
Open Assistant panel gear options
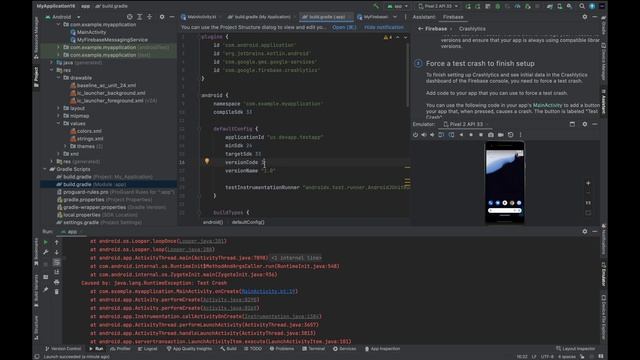[x=585, y=17]
